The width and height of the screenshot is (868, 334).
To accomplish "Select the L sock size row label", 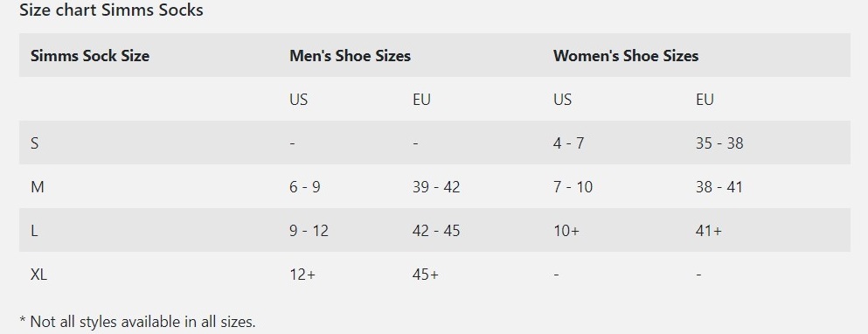I will pyautogui.click(x=34, y=231).
